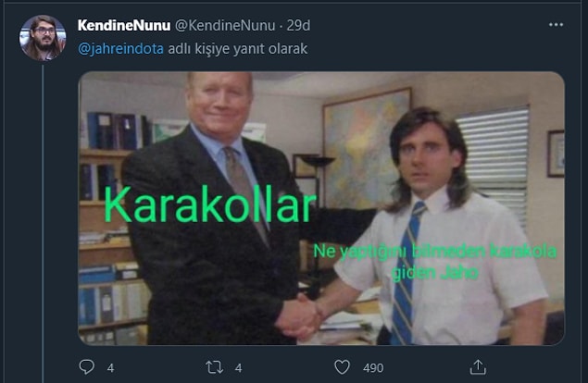Like the tweet with heart icon

tap(342, 367)
